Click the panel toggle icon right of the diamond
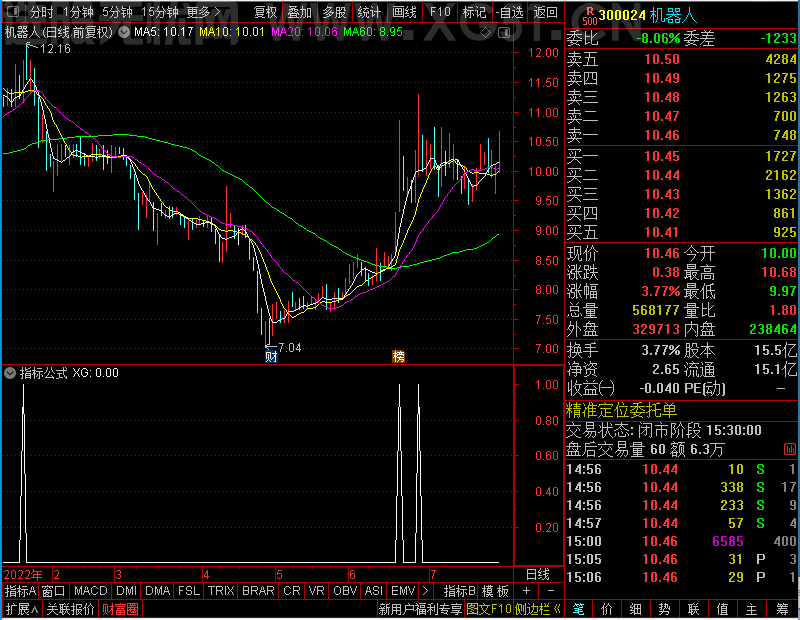 pyautogui.click(x=504, y=33)
